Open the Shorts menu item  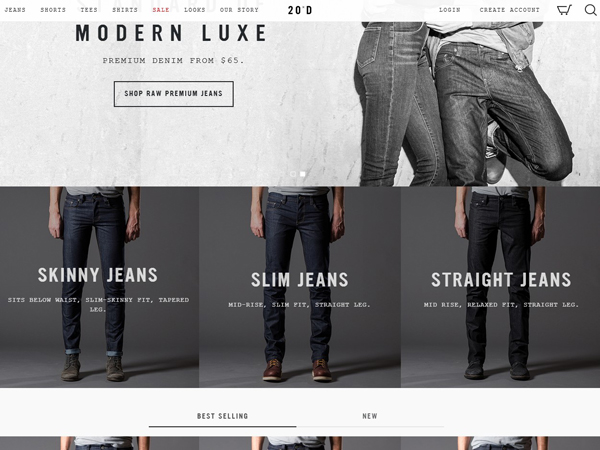[x=53, y=10]
